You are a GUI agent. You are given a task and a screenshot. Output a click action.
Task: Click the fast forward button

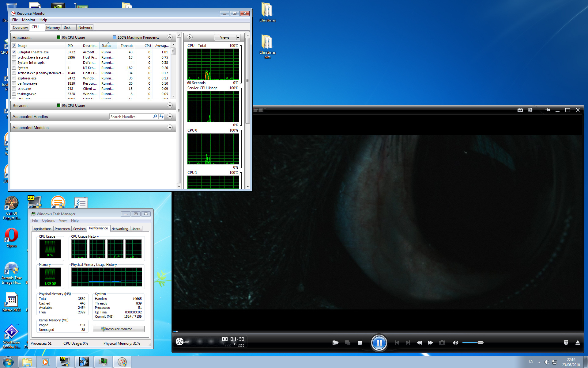point(430,343)
